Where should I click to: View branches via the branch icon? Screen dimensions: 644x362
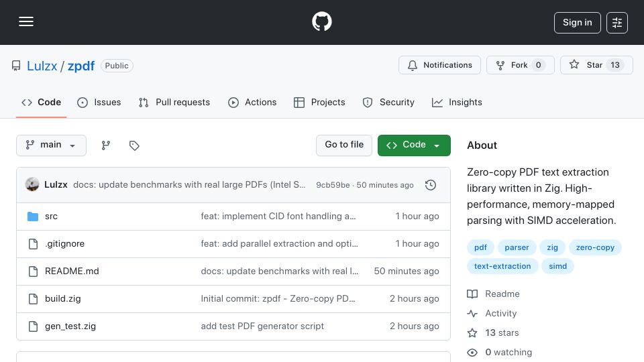(x=106, y=145)
